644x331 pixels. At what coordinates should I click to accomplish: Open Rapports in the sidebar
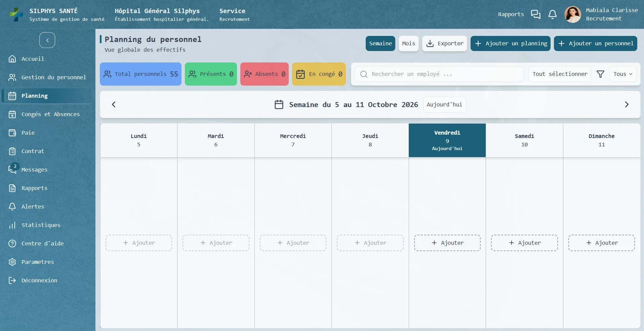pyautogui.click(x=47, y=188)
